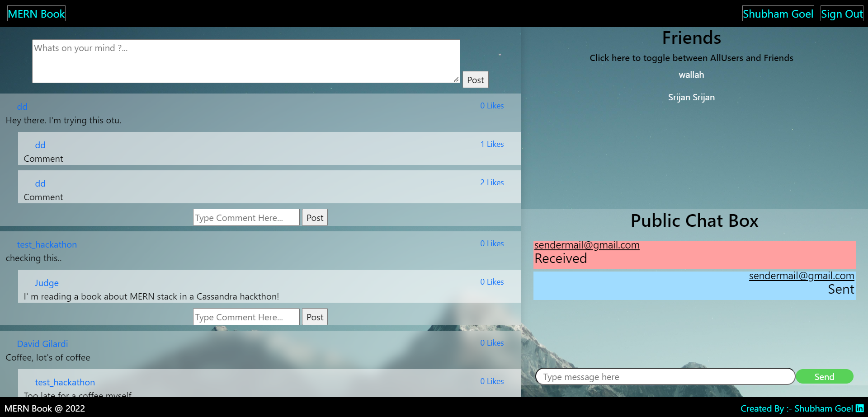The width and height of the screenshot is (868, 417).
Task: Like dd's post showing 0 Likes
Action: tap(492, 106)
